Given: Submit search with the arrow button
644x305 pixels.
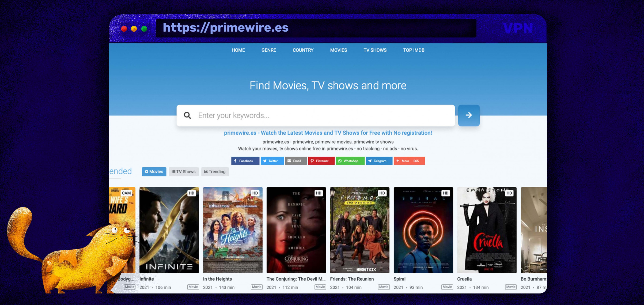Looking at the screenshot, I should 469,115.
